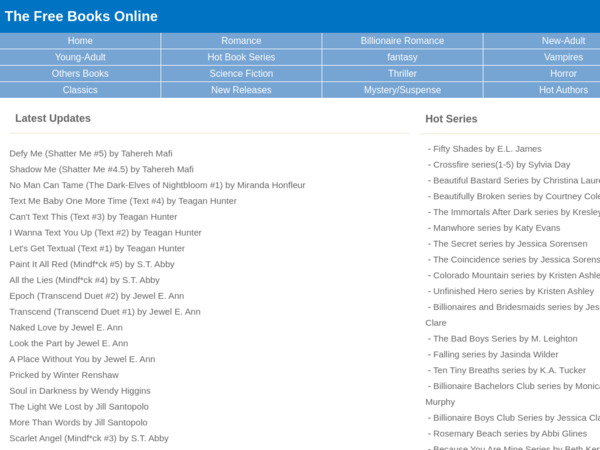Open Rosemary Beach series by Abbi Glines

pyautogui.click(x=510, y=434)
